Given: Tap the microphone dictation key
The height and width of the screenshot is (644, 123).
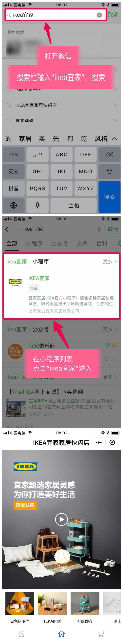Looking at the screenshot, I should 38,206.
